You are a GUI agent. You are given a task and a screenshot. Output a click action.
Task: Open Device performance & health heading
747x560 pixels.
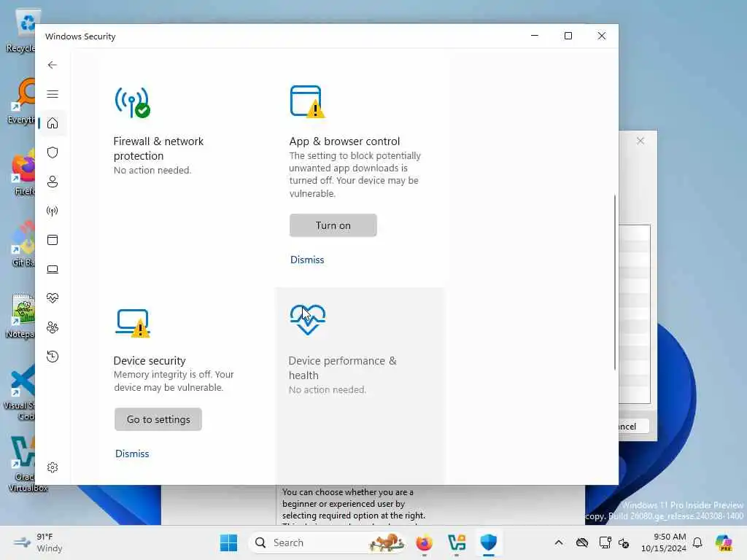coord(343,368)
